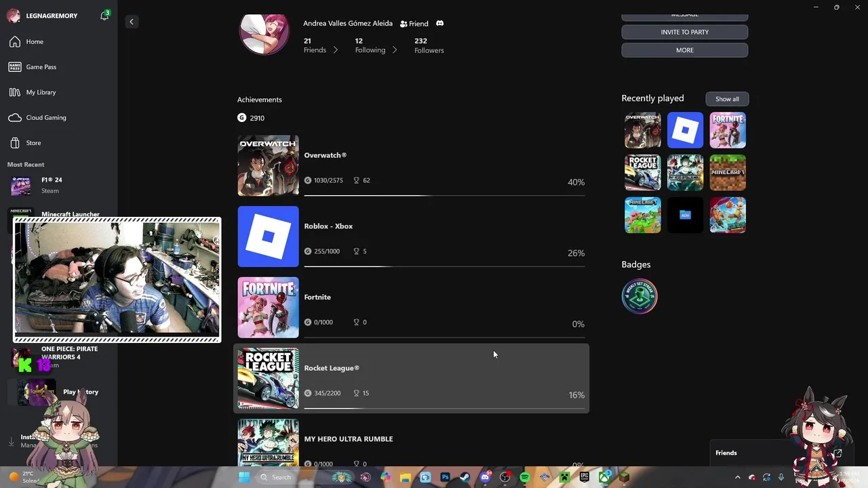This screenshot has width=868, height=488.
Task: Open the dark ADV tile in Recently played
Action: coord(685,215)
